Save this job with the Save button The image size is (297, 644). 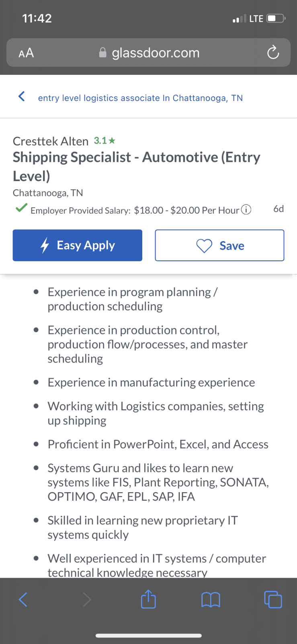coord(219,245)
